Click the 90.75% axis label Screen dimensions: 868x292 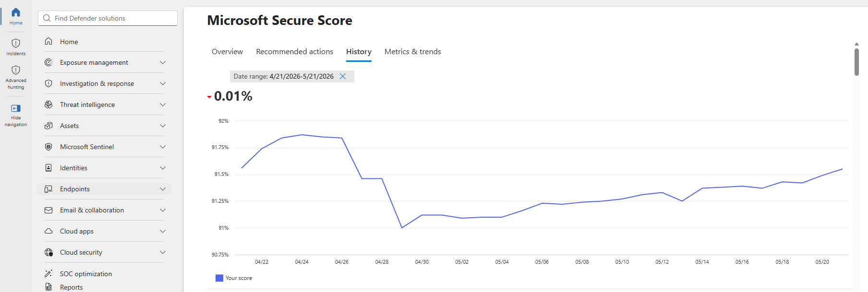[220, 255]
